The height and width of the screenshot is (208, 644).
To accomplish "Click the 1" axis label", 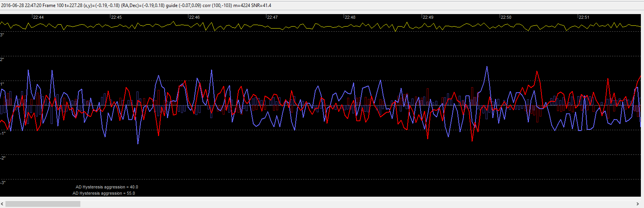I will pyautogui.click(x=2, y=84).
